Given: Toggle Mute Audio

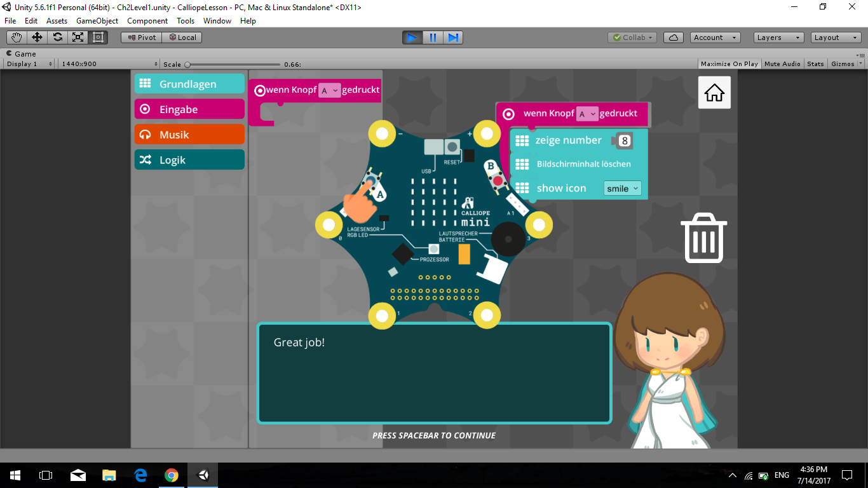Looking at the screenshot, I should point(782,64).
